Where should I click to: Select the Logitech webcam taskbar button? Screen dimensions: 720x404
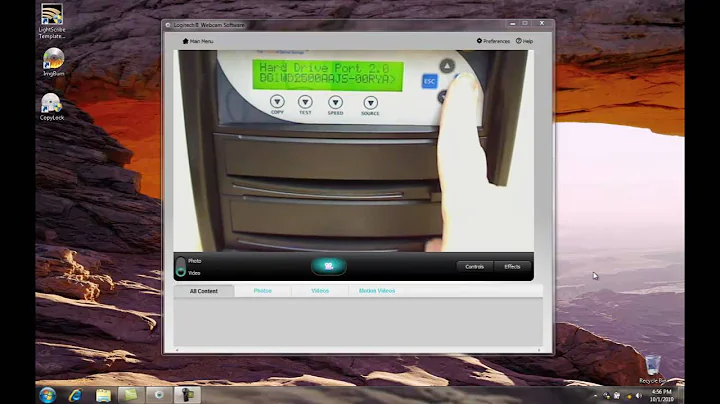click(x=187, y=395)
